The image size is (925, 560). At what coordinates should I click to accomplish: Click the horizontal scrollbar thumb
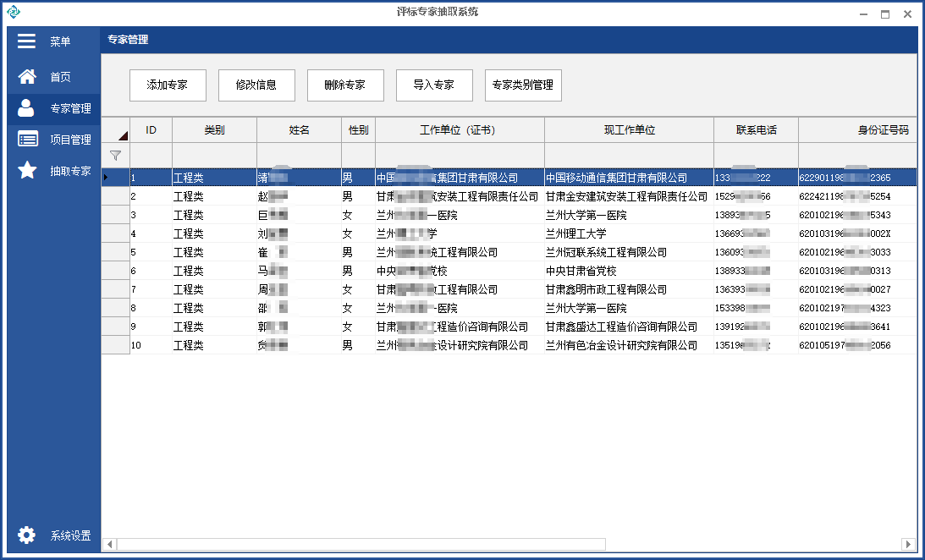(361, 544)
